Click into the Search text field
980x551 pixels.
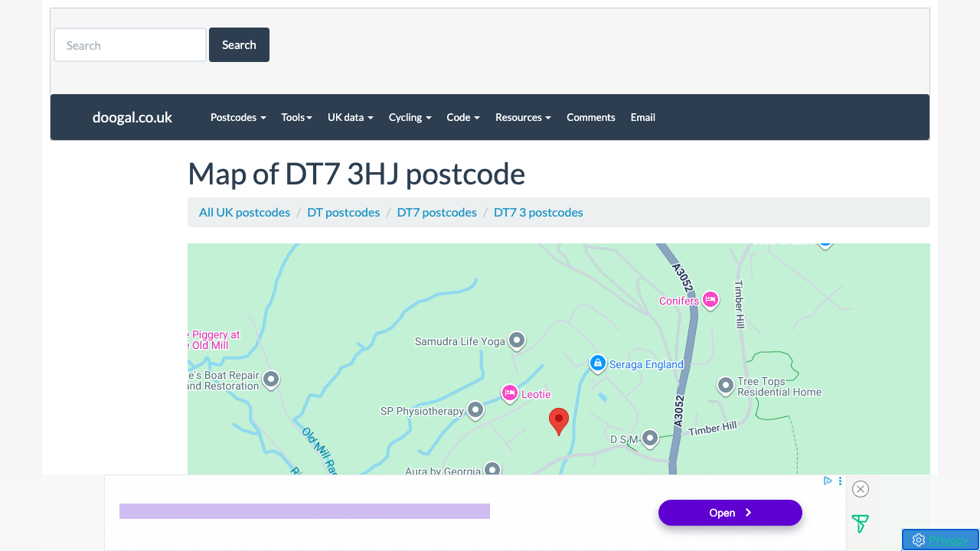click(x=130, y=45)
